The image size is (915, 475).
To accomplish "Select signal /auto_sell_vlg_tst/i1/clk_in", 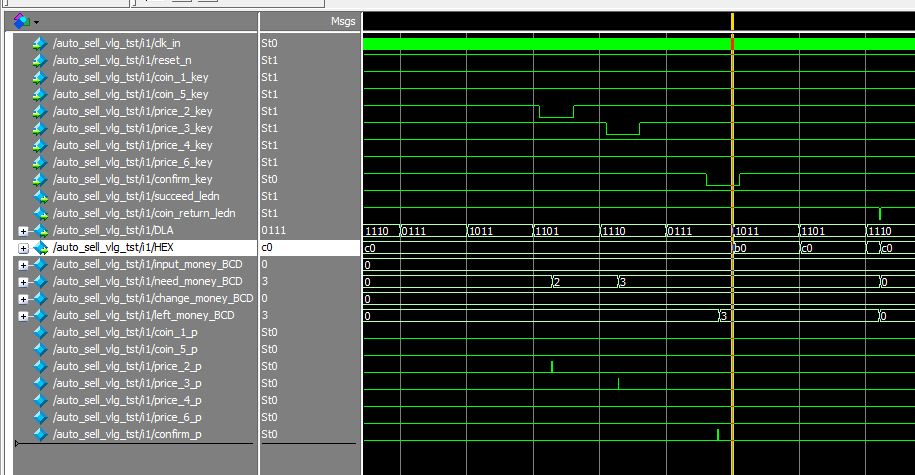I will (117, 43).
